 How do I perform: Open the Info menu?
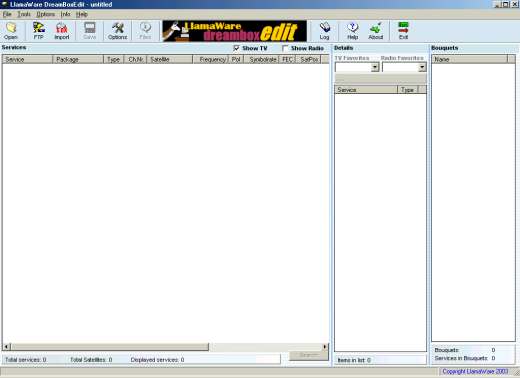coord(65,14)
